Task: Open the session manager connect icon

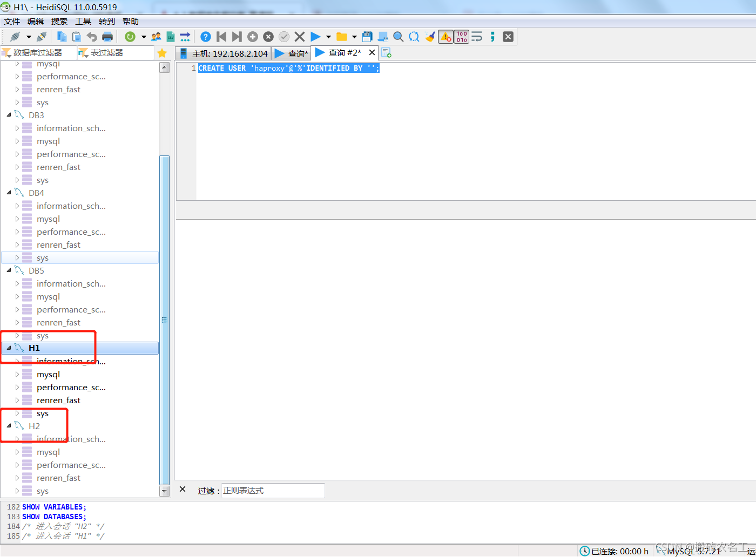Action: [x=15, y=37]
